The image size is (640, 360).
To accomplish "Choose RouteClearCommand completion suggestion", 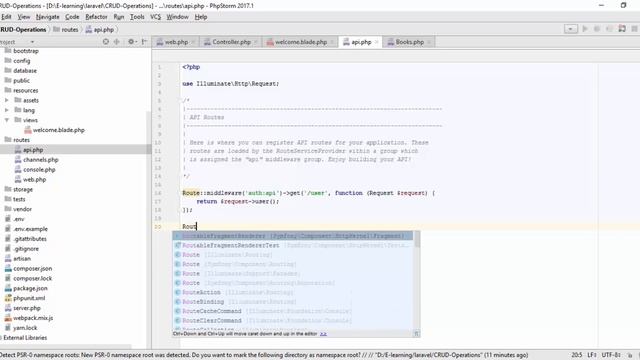I will 293,320.
